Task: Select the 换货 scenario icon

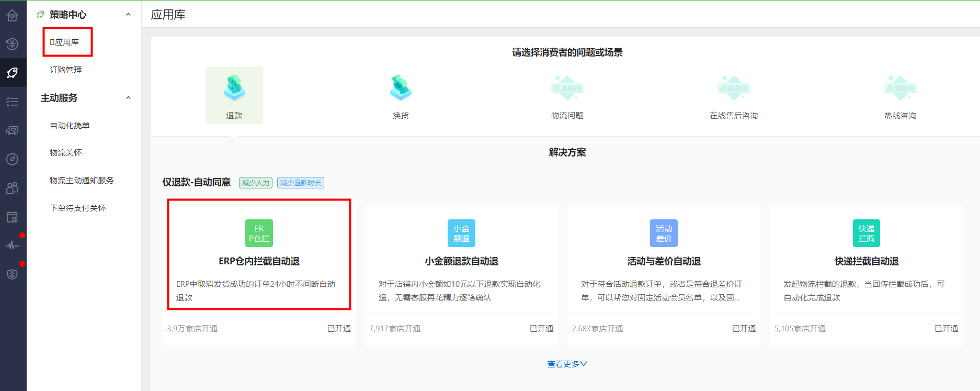Action: pyautogui.click(x=401, y=87)
